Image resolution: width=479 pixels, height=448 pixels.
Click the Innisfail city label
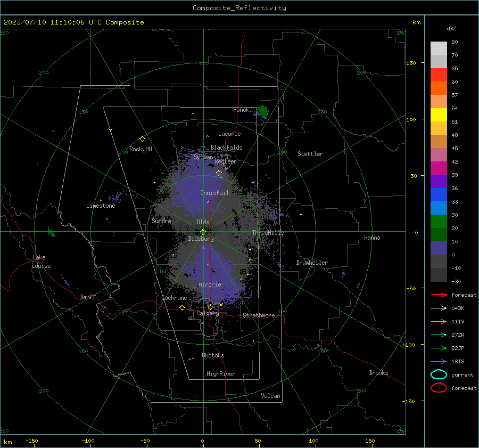214,193
